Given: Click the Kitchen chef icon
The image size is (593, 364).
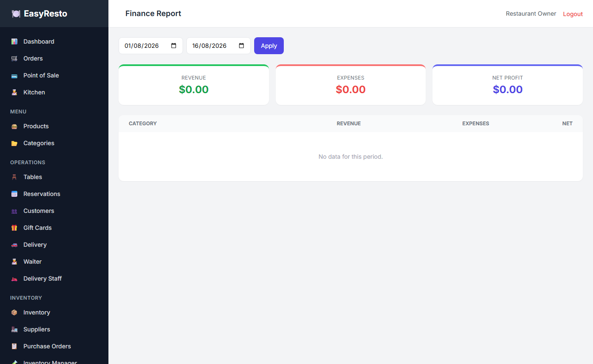Looking at the screenshot, I should pos(14,92).
